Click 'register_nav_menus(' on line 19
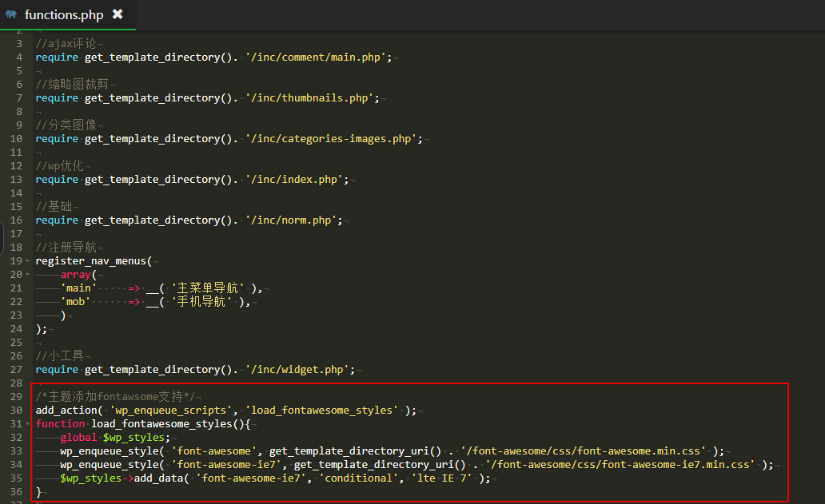825x504 pixels. 94,260
